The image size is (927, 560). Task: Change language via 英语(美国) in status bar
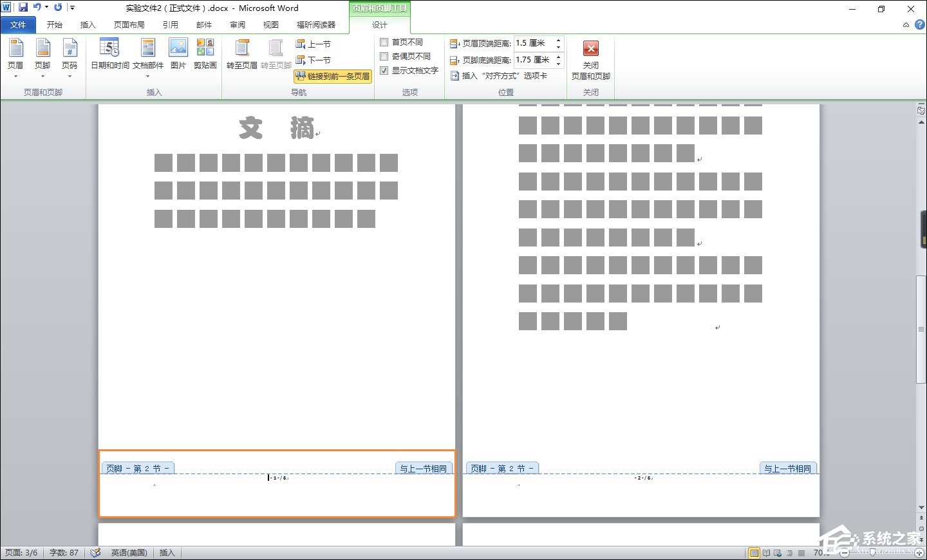tap(129, 553)
